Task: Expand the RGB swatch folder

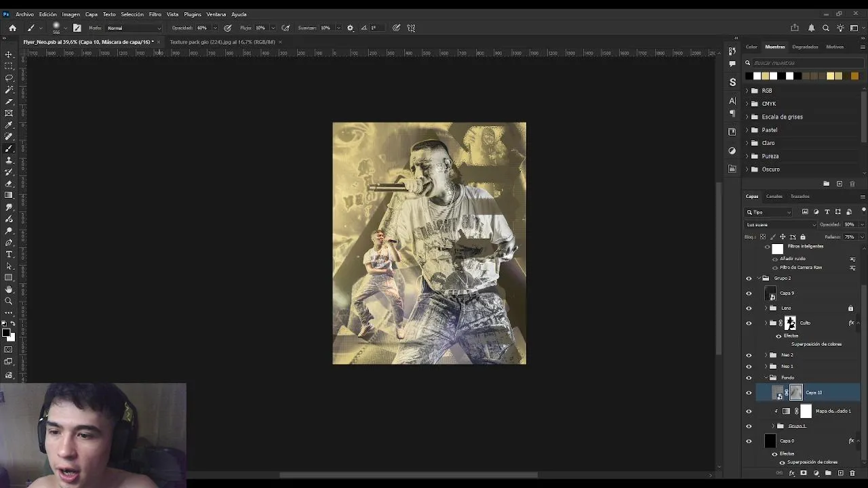Action: point(747,90)
